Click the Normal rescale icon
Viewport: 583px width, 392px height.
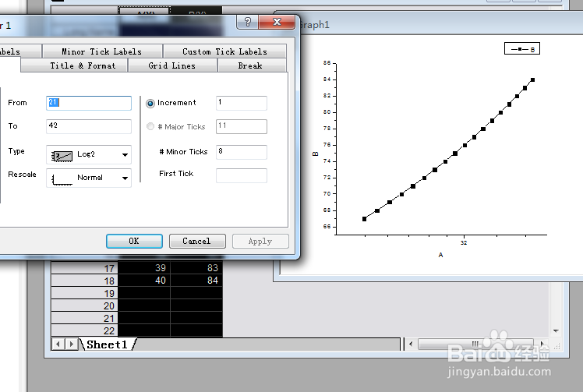click(x=62, y=179)
